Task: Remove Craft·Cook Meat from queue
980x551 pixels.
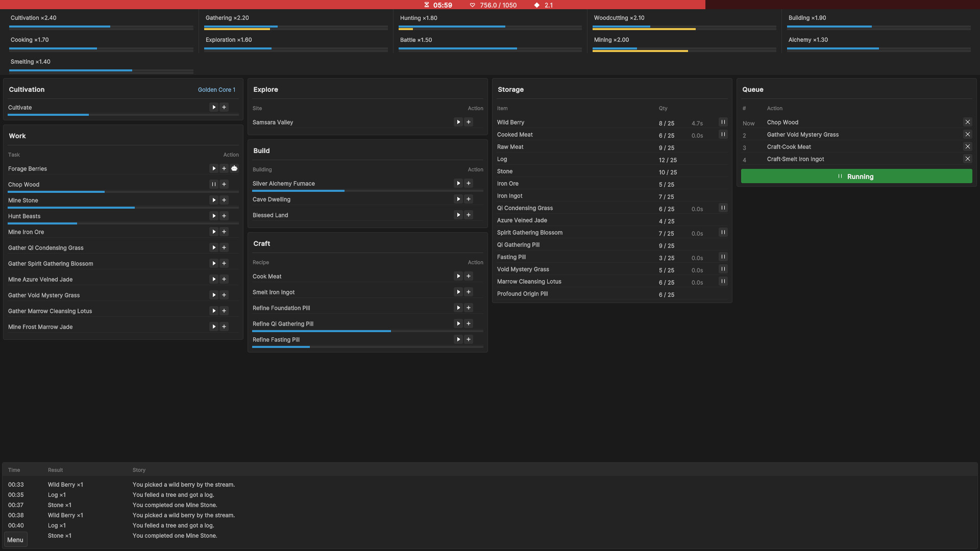Action: (968, 146)
